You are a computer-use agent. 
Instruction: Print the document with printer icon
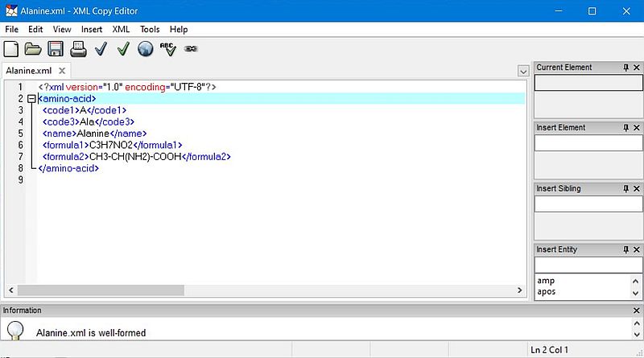tap(78, 49)
